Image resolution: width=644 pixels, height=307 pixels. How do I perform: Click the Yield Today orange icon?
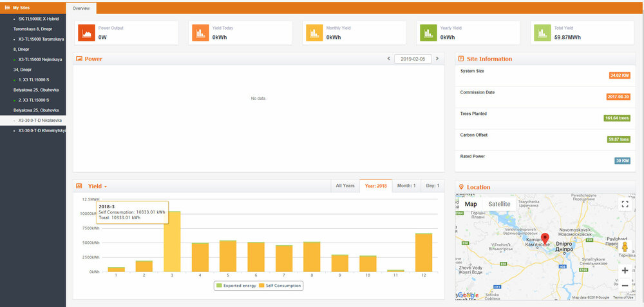200,33
